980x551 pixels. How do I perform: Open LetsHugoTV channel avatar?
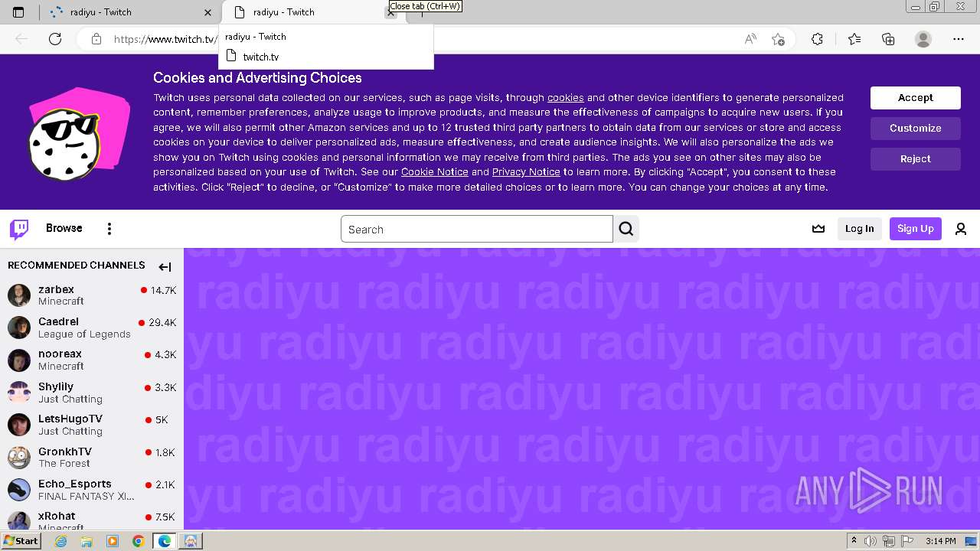pos(19,425)
